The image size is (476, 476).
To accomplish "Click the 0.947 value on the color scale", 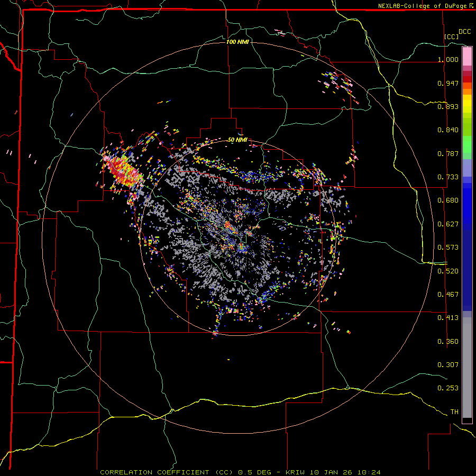I will 448,83.
